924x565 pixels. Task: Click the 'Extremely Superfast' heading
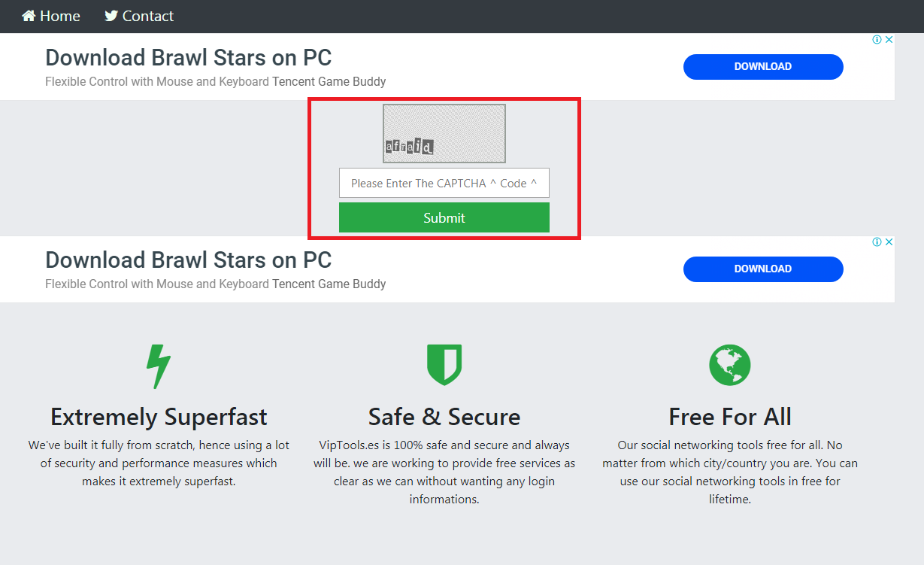159,417
